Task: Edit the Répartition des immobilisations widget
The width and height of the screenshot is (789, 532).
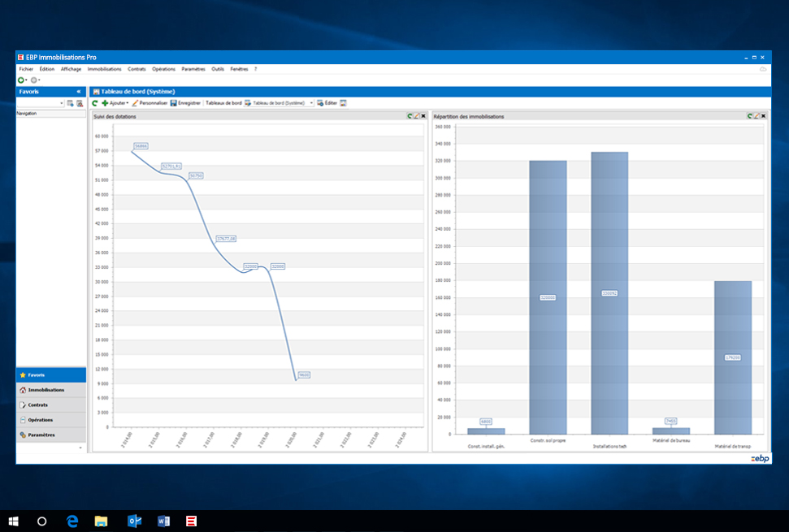Action: [757, 116]
